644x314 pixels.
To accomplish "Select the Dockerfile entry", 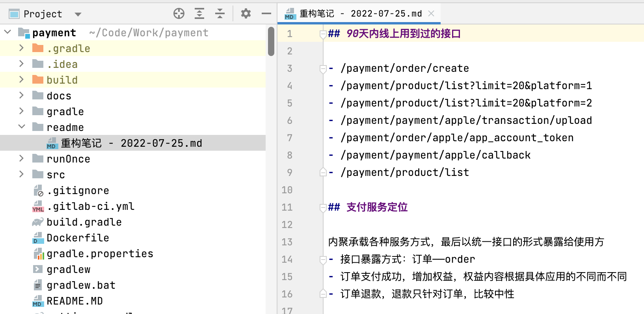I will (x=78, y=238).
